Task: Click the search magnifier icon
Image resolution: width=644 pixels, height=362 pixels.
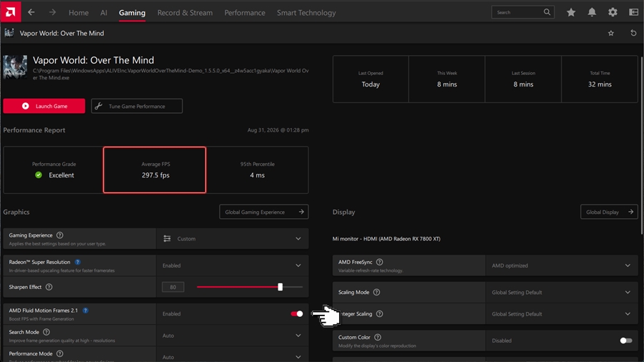Action: [x=547, y=12]
